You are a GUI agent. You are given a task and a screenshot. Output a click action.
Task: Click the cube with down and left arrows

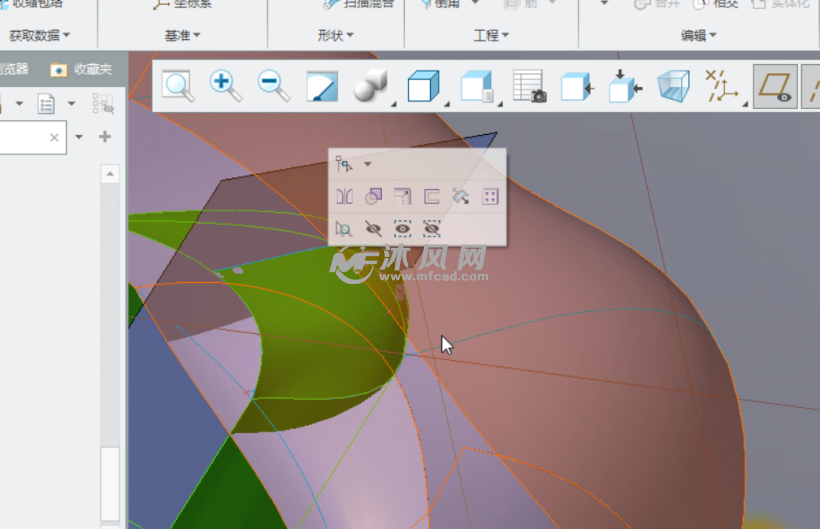tap(625, 86)
